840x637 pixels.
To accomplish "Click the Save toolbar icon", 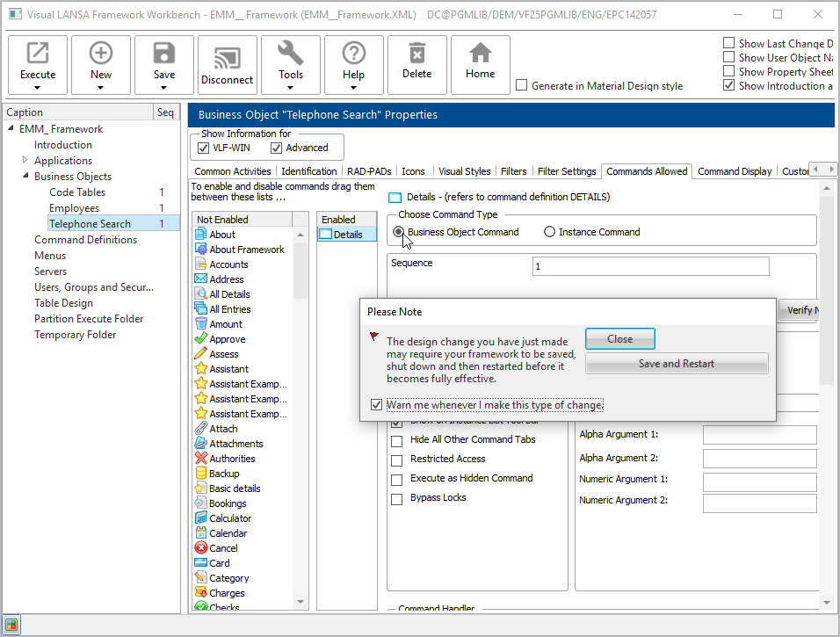I will click(x=164, y=54).
